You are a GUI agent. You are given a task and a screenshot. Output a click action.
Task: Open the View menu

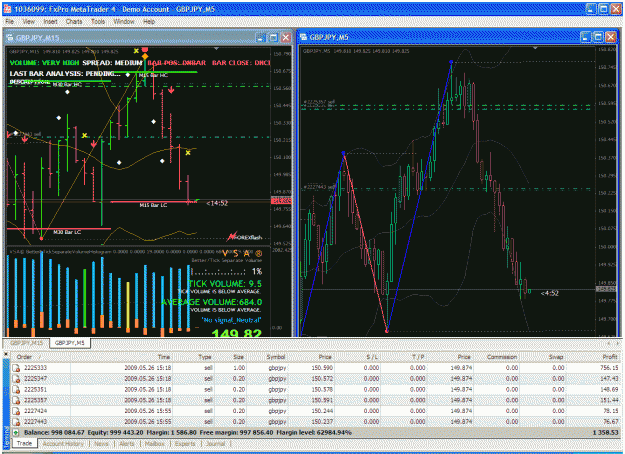[x=28, y=22]
